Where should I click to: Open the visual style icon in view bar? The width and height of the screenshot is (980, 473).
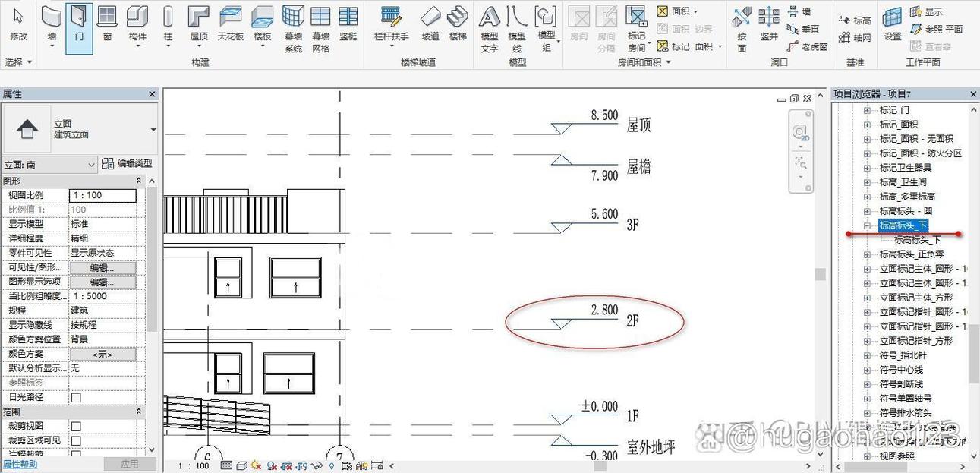point(241,465)
